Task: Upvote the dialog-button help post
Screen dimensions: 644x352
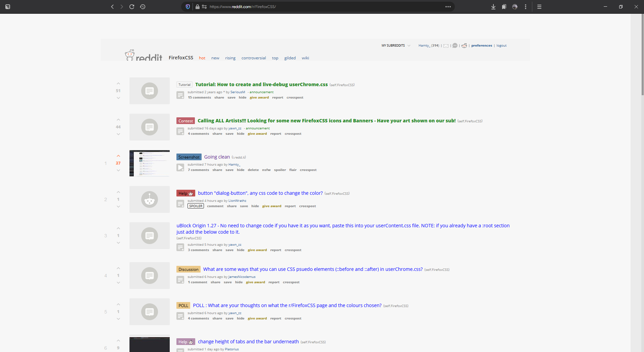Action: click(x=118, y=192)
